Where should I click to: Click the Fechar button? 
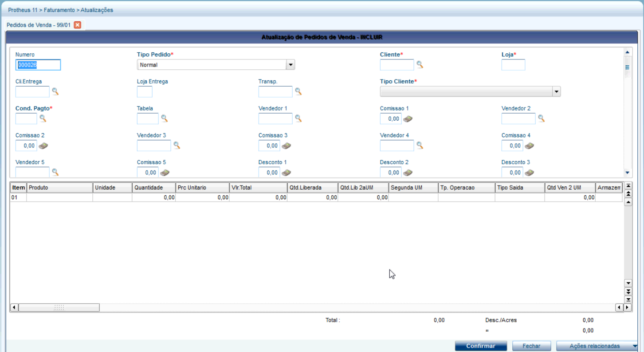pos(531,346)
